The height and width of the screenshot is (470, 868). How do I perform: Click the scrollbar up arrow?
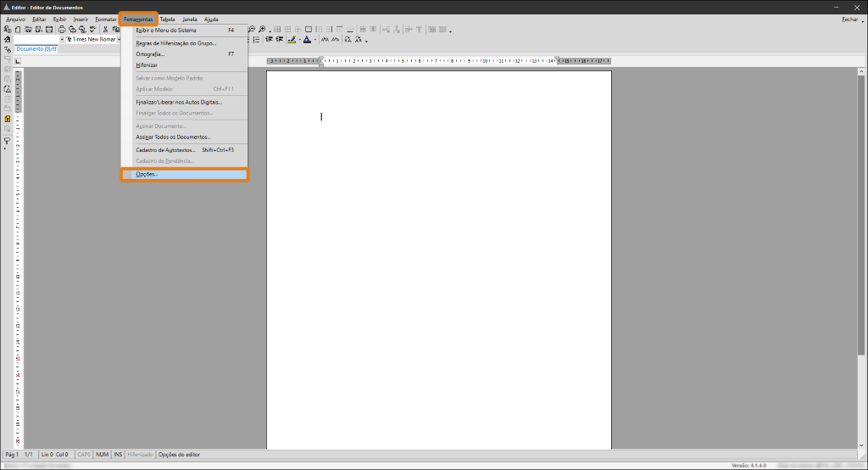coord(861,71)
